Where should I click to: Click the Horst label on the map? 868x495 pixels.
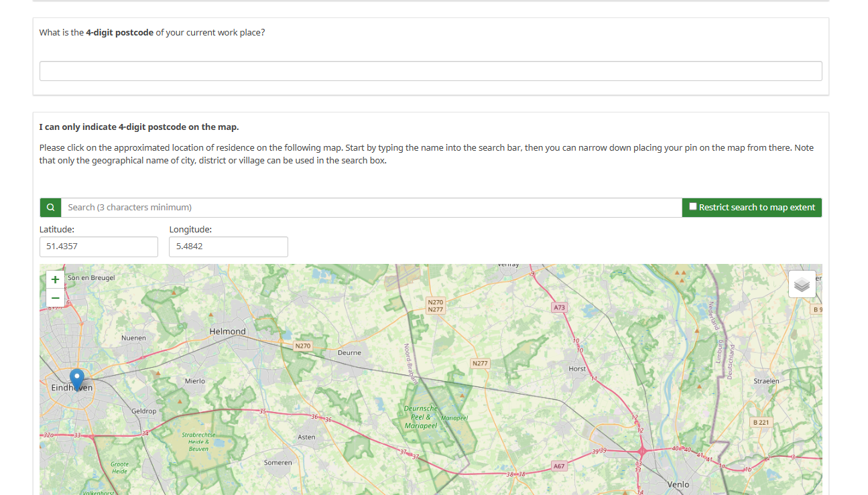[577, 369]
